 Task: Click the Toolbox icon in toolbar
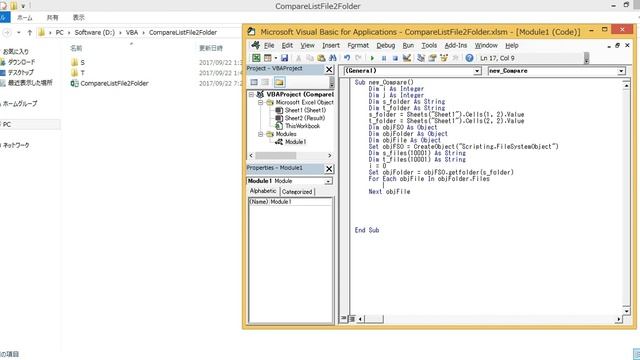(455, 58)
